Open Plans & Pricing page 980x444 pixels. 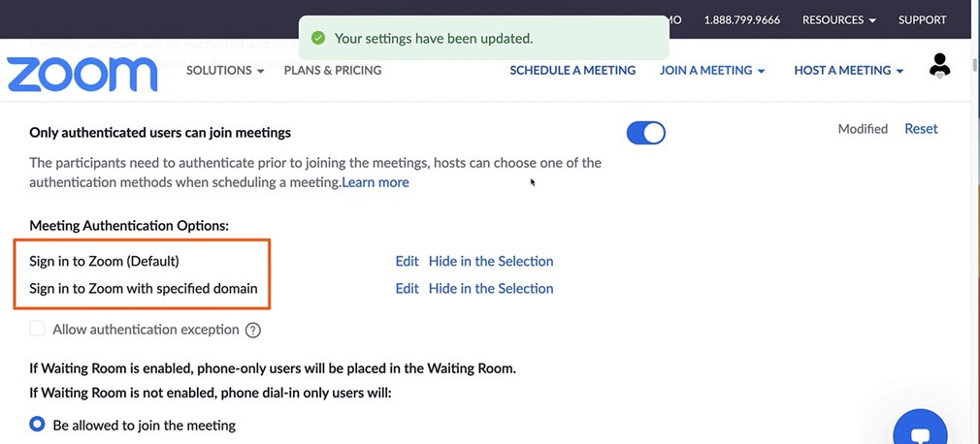(333, 70)
